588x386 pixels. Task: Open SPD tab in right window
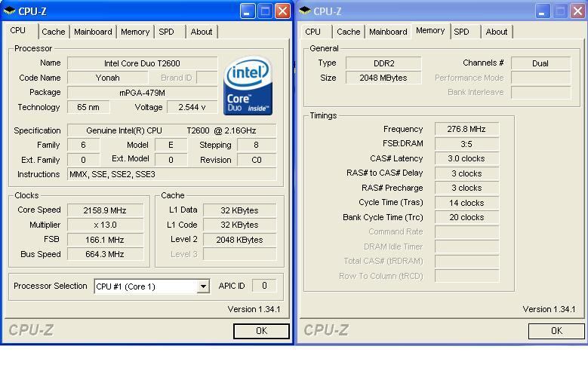(x=461, y=32)
